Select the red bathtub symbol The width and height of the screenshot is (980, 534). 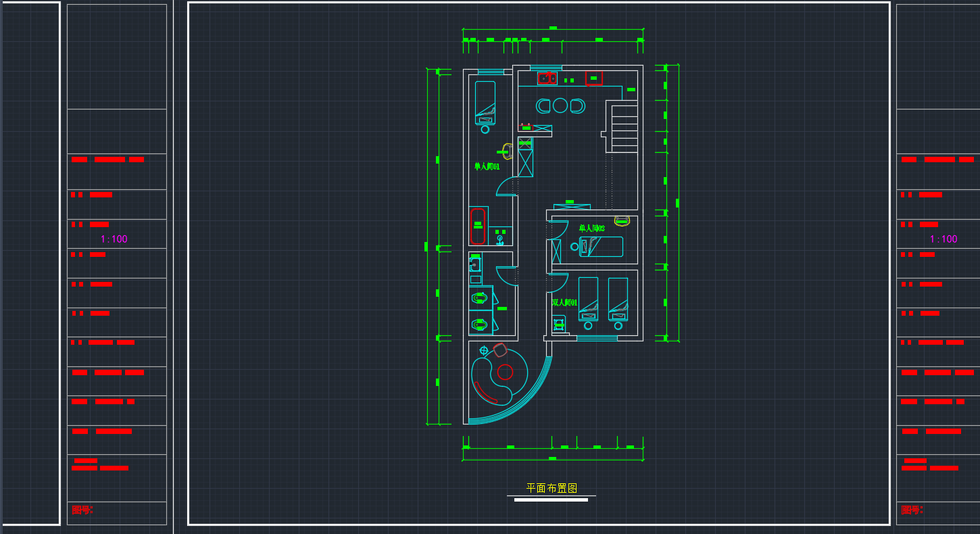click(x=478, y=226)
